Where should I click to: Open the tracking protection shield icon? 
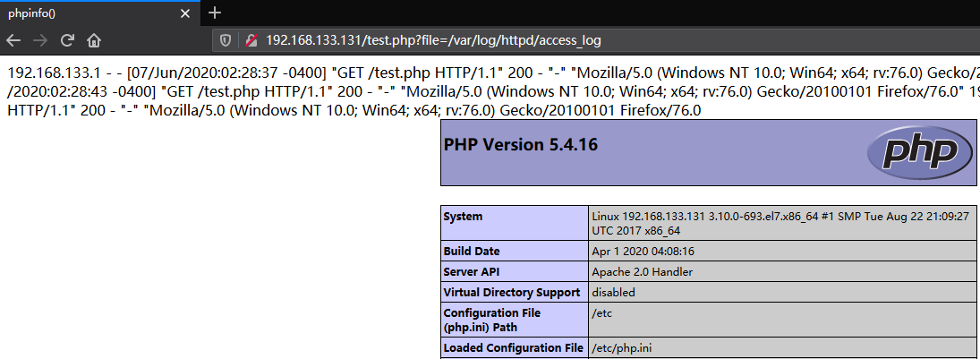pyautogui.click(x=226, y=40)
